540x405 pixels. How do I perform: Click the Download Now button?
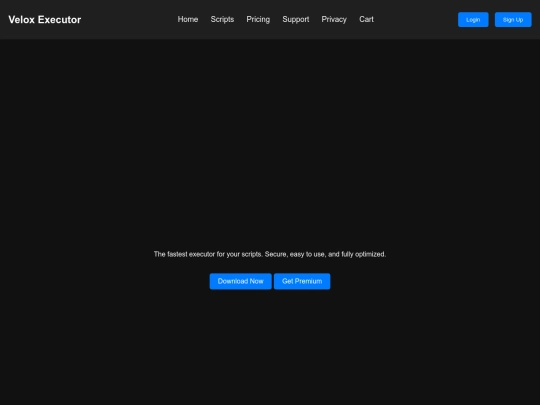pyautogui.click(x=240, y=281)
